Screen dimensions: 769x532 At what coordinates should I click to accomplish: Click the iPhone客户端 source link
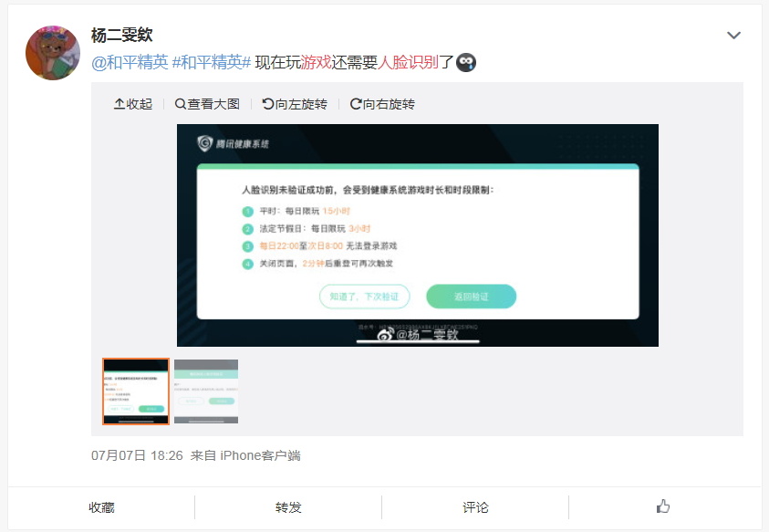[x=260, y=455]
